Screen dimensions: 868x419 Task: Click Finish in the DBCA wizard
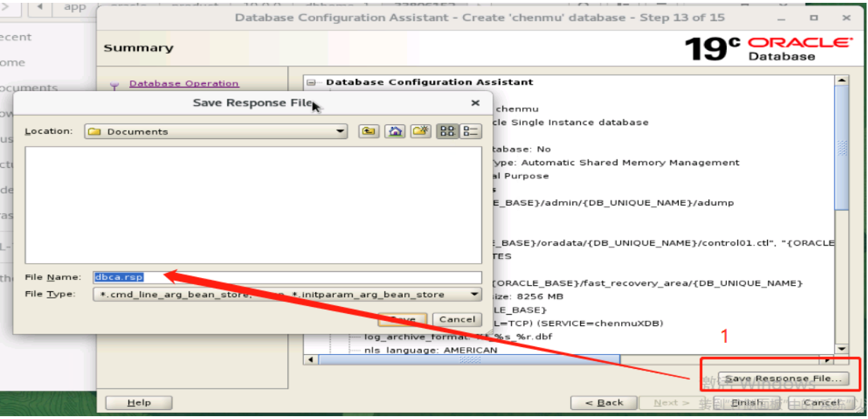[747, 403]
